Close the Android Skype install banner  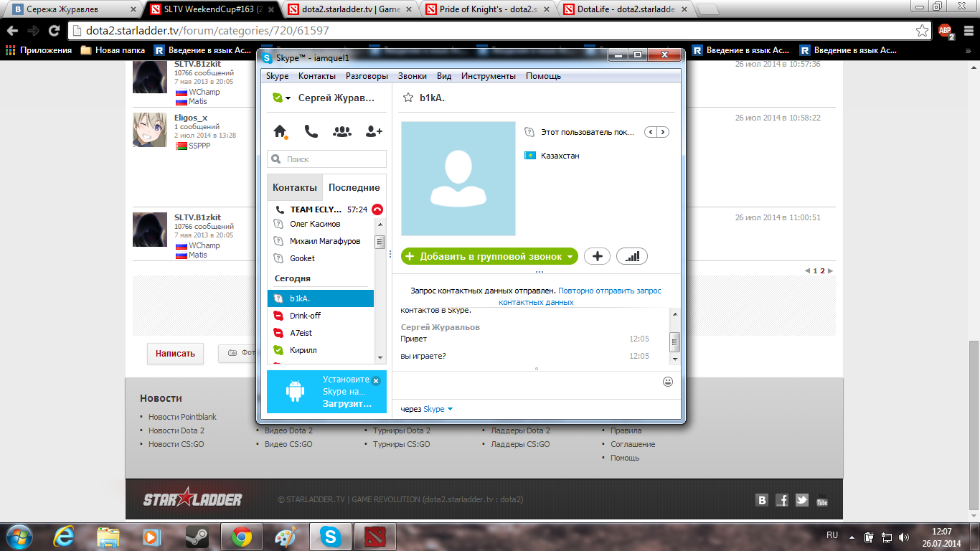tap(376, 381)
